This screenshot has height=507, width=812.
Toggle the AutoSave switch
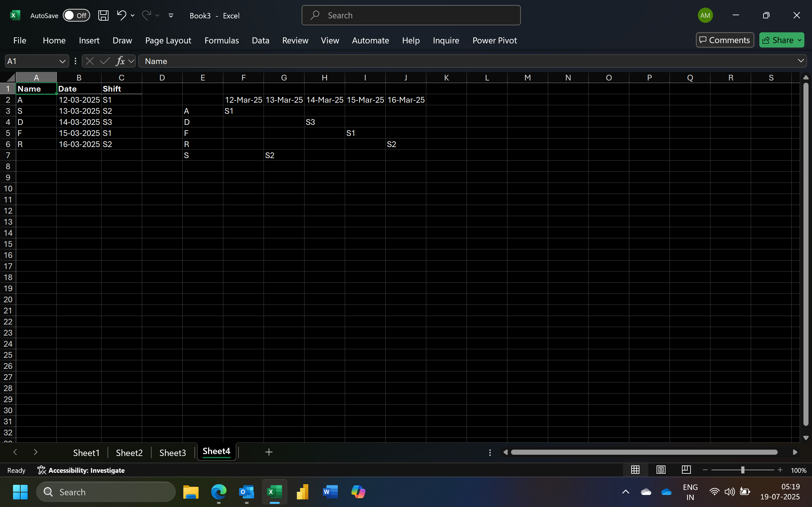click(76, 16)
